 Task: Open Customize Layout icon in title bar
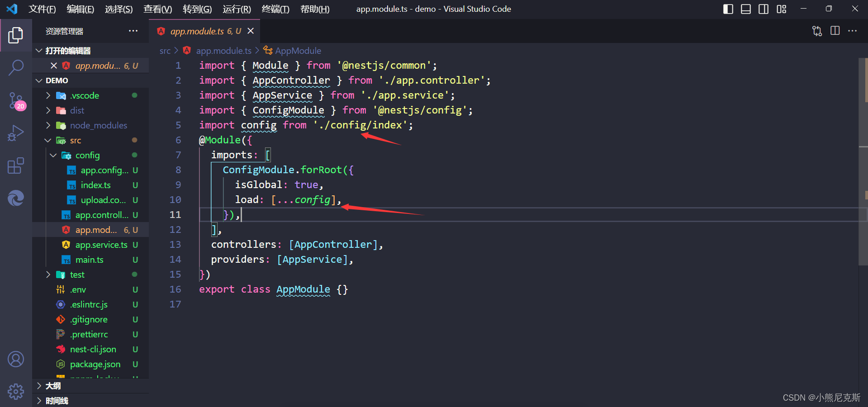click(782, 9)
